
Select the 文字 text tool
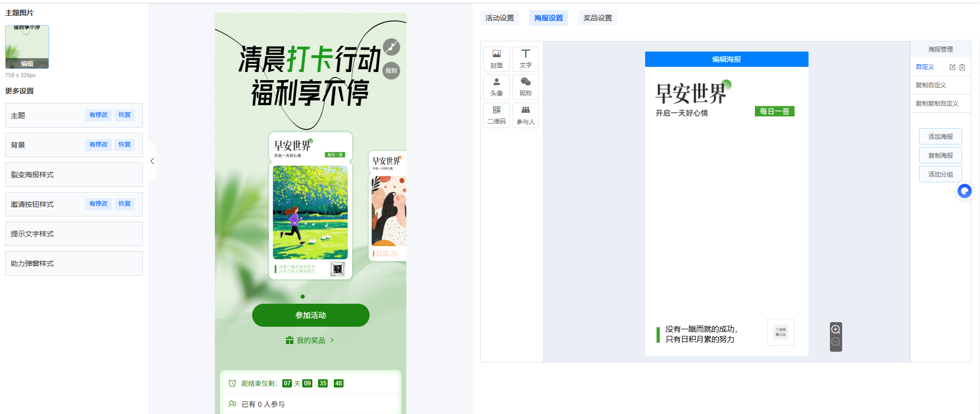(x=525, y=59)
